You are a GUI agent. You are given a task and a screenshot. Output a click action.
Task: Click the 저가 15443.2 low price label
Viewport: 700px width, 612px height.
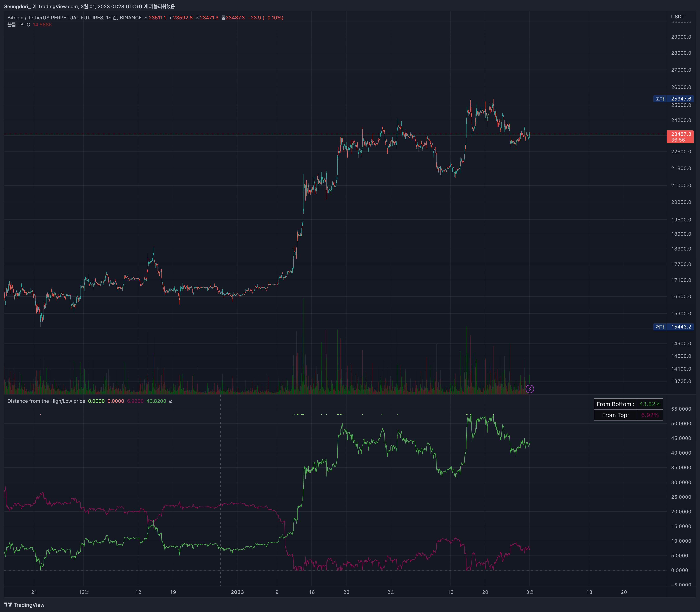pos(673,327)
